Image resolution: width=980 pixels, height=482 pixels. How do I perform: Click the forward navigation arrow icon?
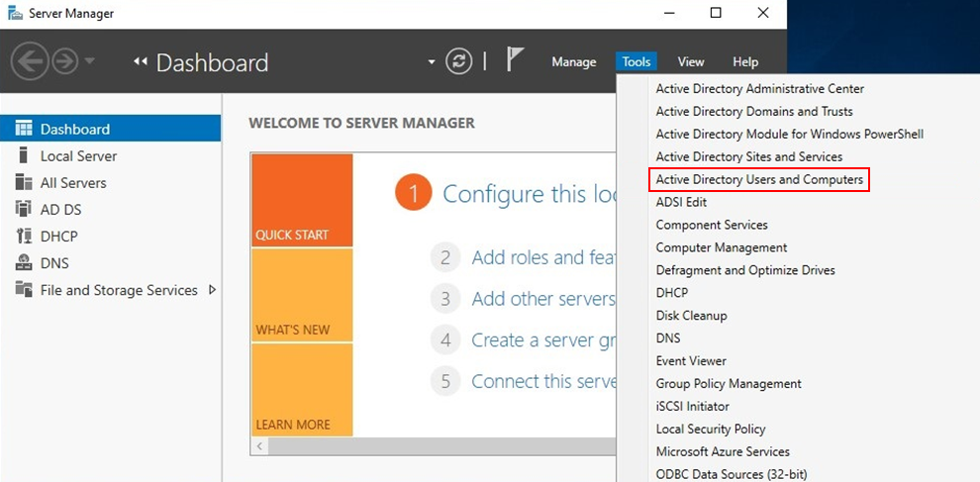[64, 62]
